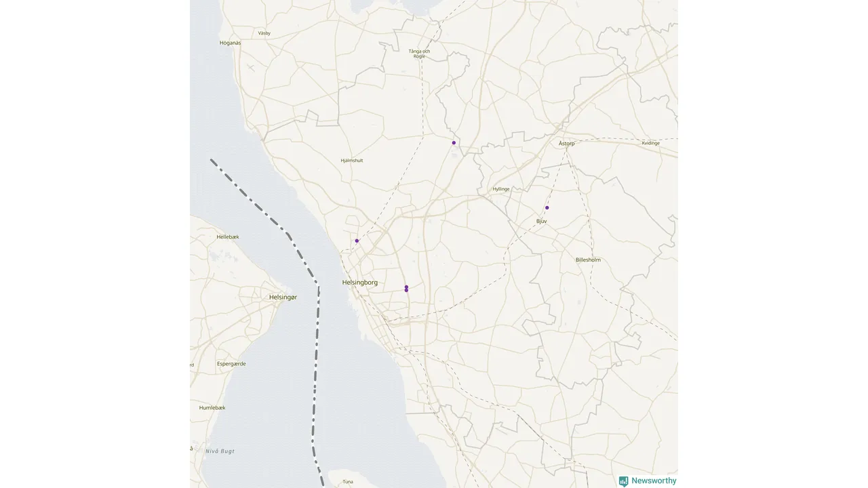The width and height of the screenshot is (868, 488).
Task: Select the Höganäs place label
Action: (231, 43)
